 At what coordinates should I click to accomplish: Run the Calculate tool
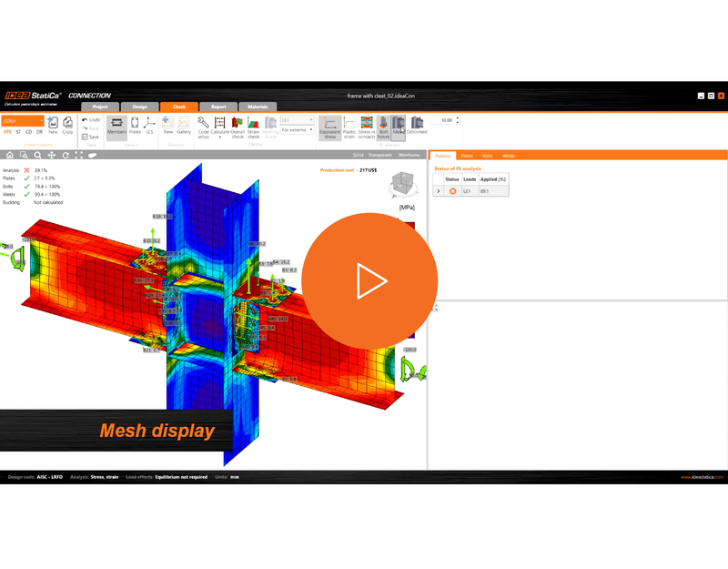[x=219, y=127]
